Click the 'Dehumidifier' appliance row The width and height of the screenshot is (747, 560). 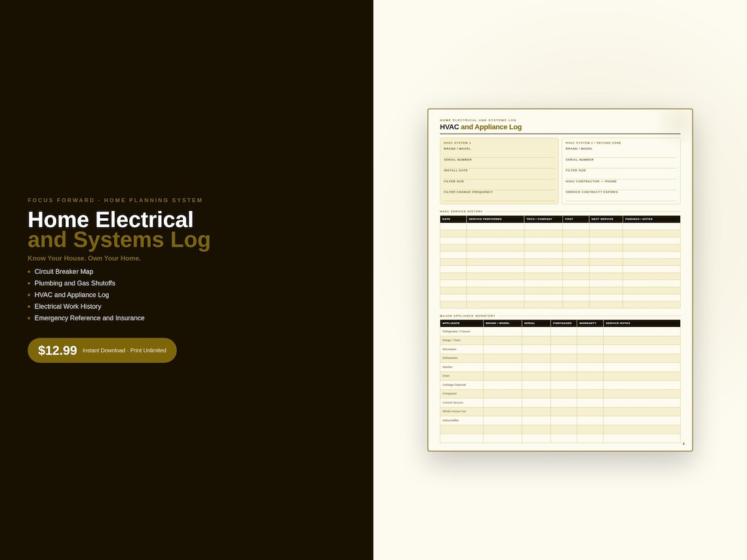point(560,420)
